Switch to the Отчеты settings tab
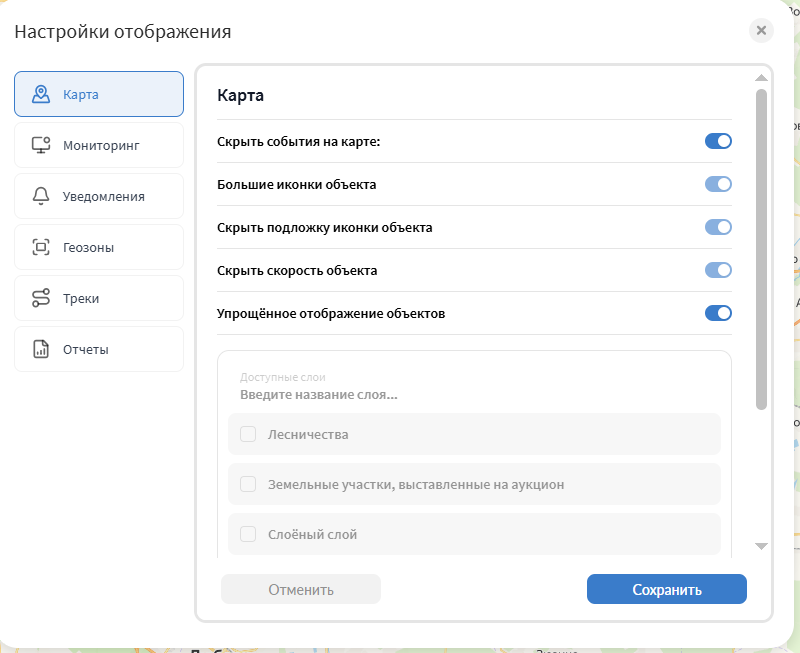800x653 pixels. click(99, 349)
